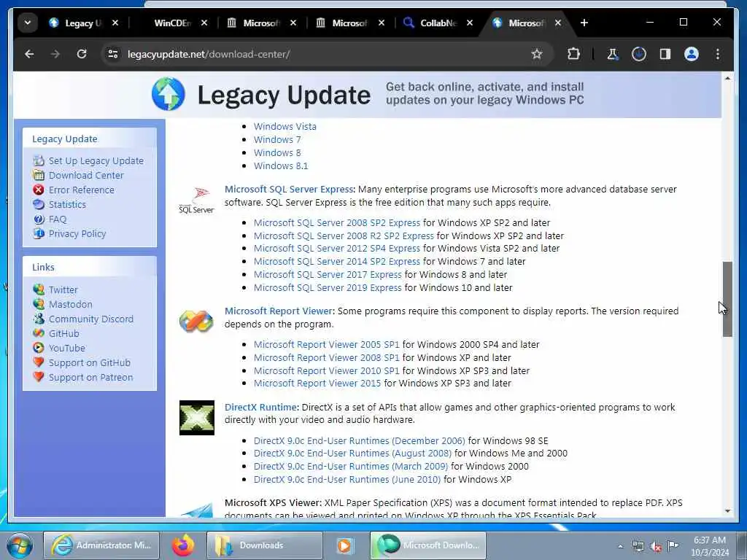Screen dimensions: 747x560
Task: Click the browser back arrow
Action: (x=29, y=54)
